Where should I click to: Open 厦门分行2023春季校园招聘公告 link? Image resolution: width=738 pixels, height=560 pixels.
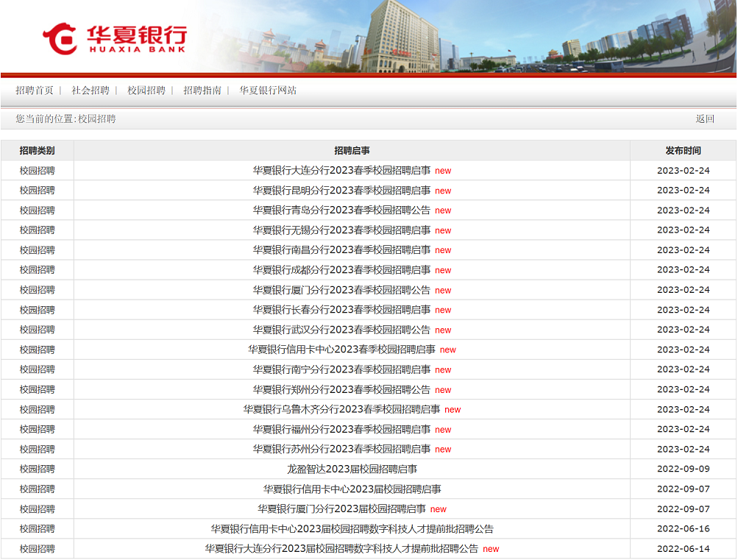(x=341, y=290)
